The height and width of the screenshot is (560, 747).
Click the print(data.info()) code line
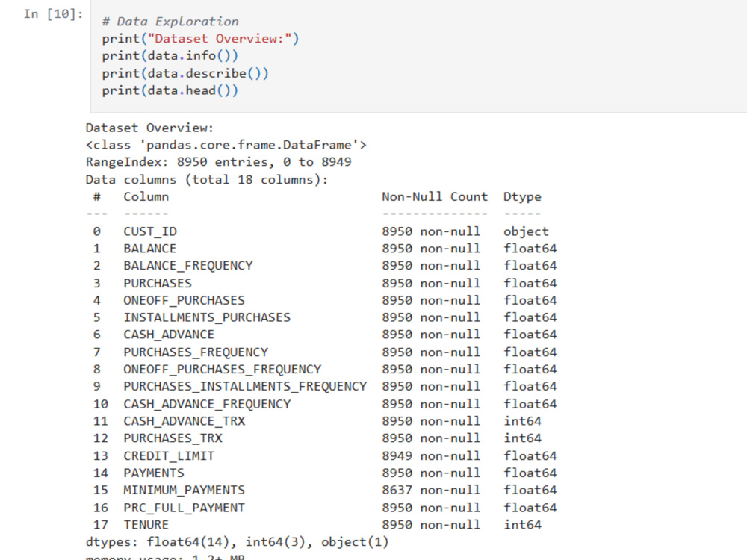pos(170,56)
